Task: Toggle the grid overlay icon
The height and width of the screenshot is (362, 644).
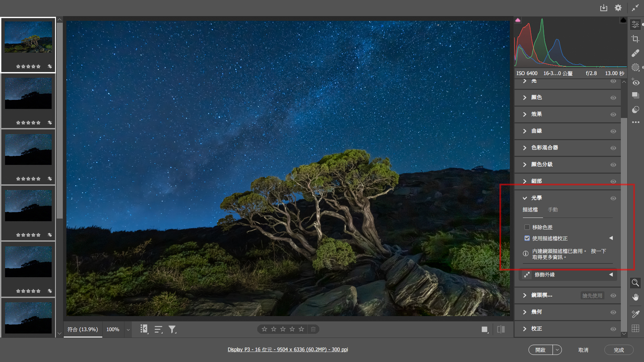Action: (x=635, y=328)
